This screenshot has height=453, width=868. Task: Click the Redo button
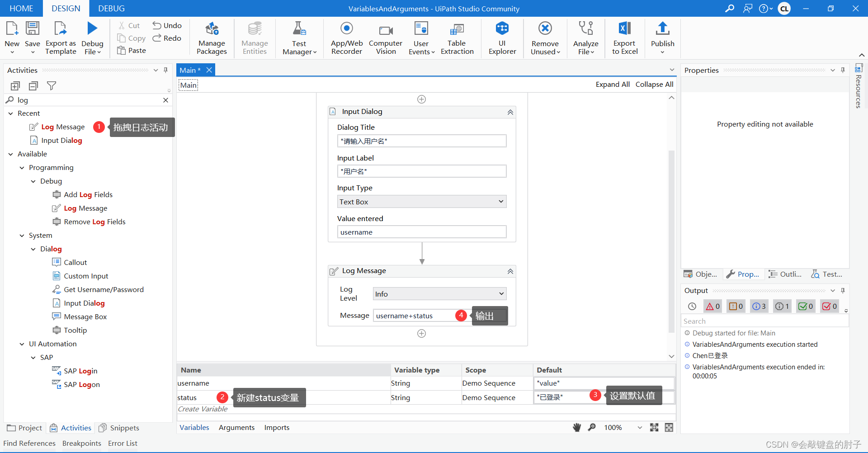pos(167,38)
